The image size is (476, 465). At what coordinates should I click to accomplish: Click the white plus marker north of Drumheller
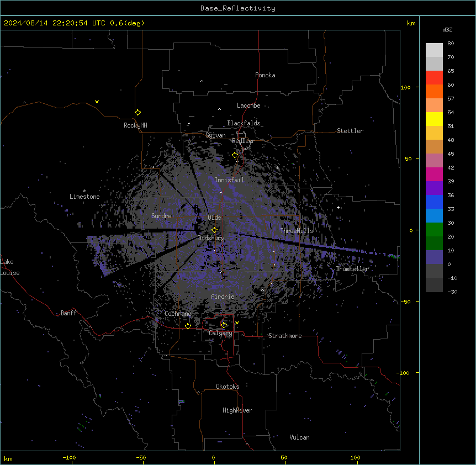coord(338,207)
